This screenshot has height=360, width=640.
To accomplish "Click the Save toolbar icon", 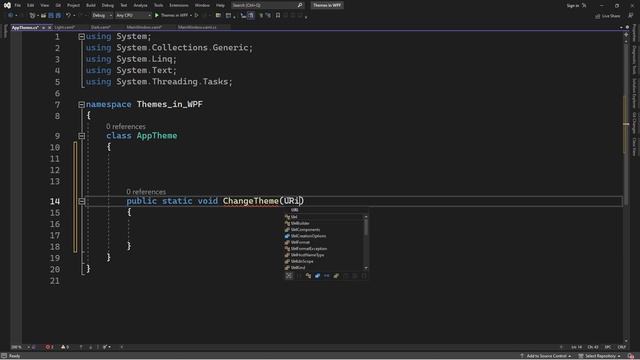I will (51, 16).
